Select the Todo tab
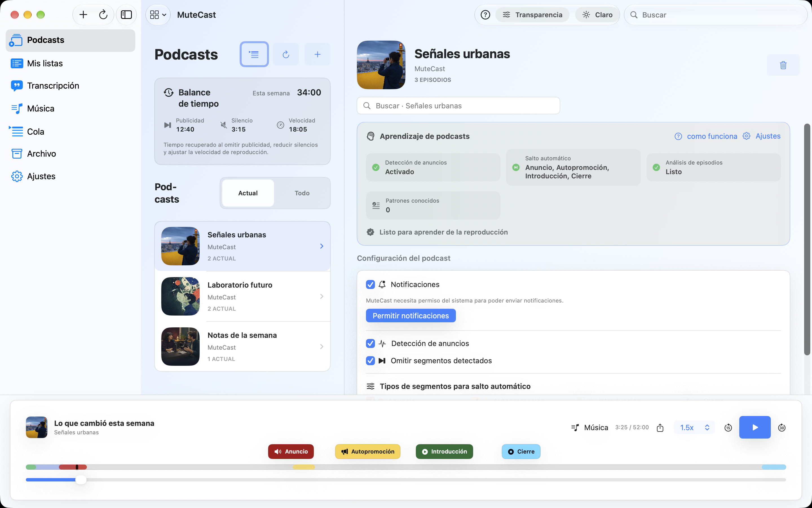 click(x=302, y=193)
